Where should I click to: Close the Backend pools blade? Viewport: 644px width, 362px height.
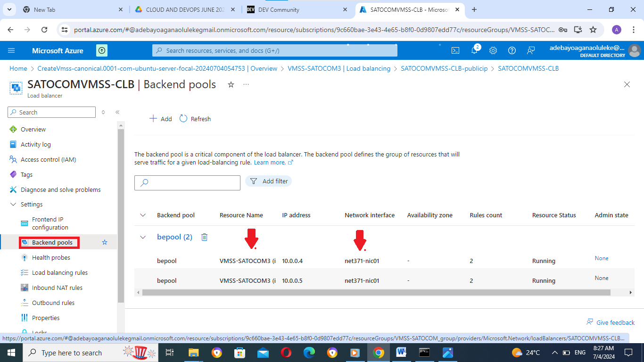coord(627,84)
